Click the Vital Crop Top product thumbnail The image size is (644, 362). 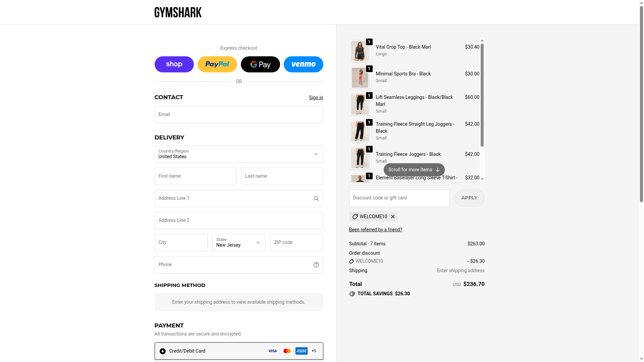tap(360, 51)
